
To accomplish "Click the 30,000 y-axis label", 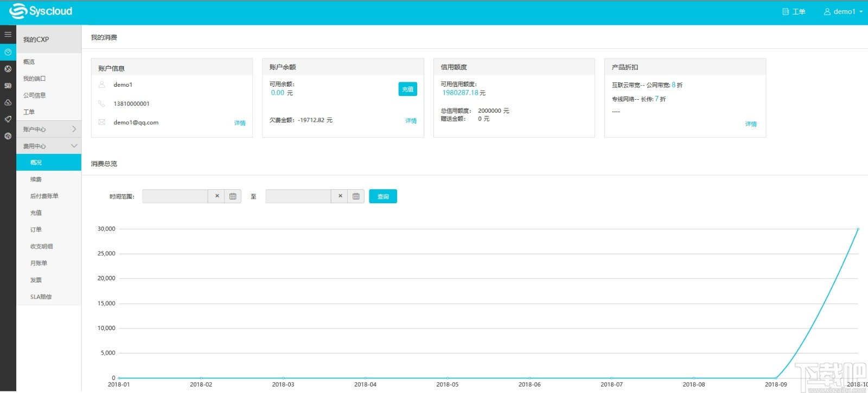I will 106,229.
